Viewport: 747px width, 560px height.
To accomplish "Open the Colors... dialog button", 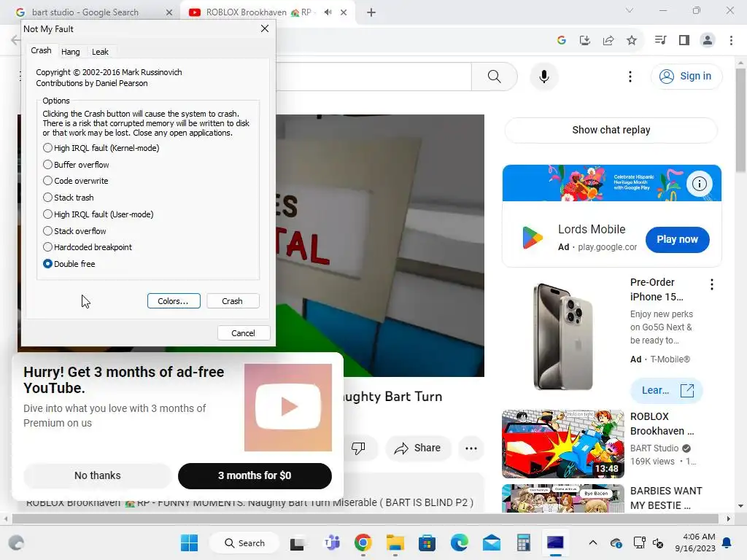I will [174, 301].
